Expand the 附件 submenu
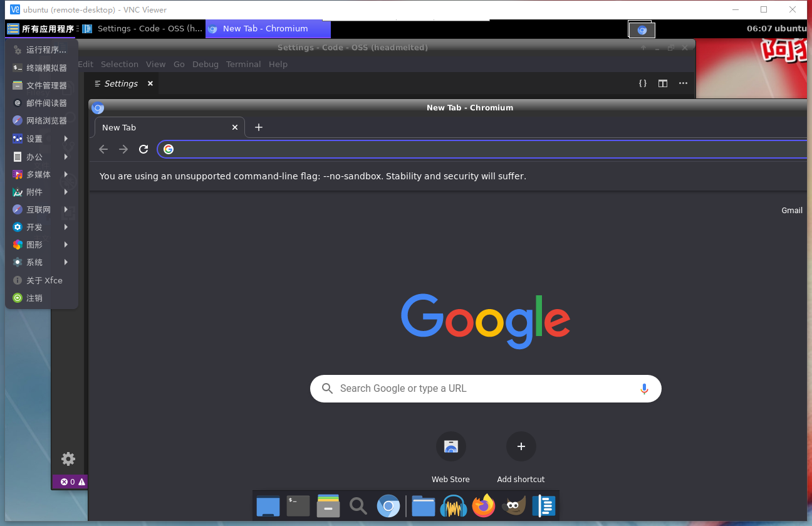 [x=41, y=192]
